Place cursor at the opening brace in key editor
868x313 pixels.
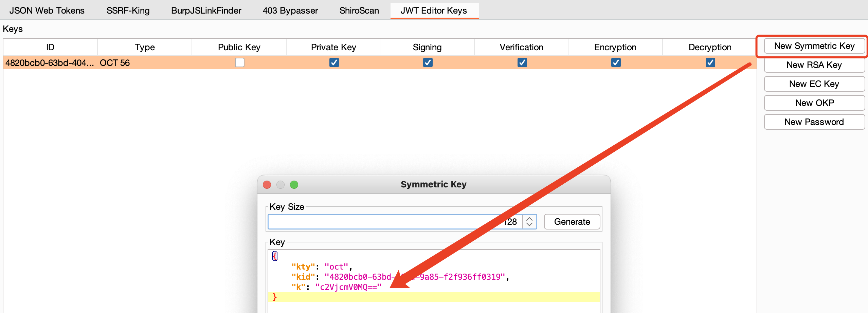(275, 256)
